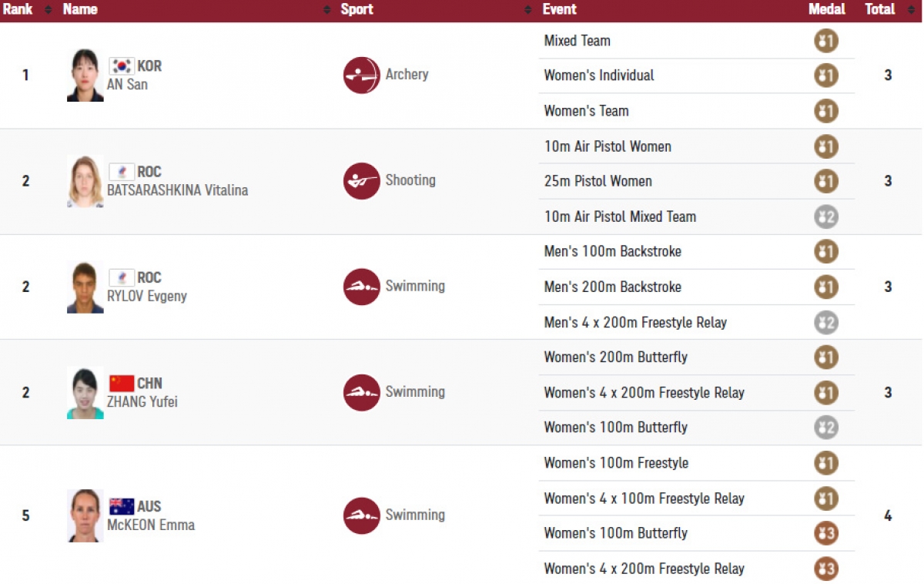Sort the table by Name column

[326, 10]
